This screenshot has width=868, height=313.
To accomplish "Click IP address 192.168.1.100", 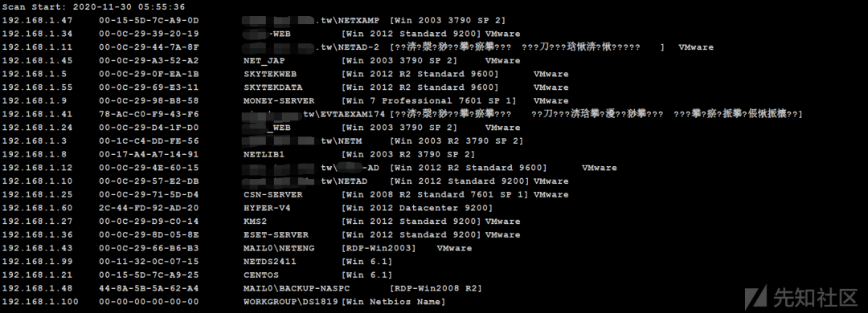I will [x=40, y=302].
